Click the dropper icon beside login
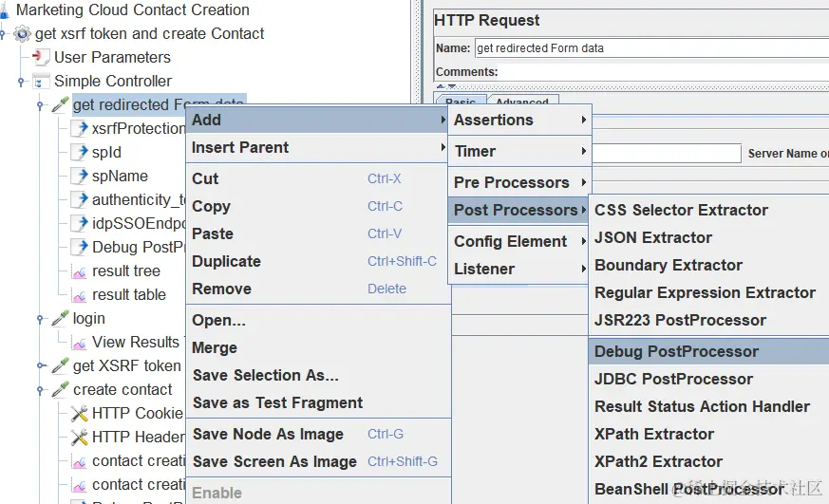The width and height of the screenshot is (829, 504). [x=60, y=319]
